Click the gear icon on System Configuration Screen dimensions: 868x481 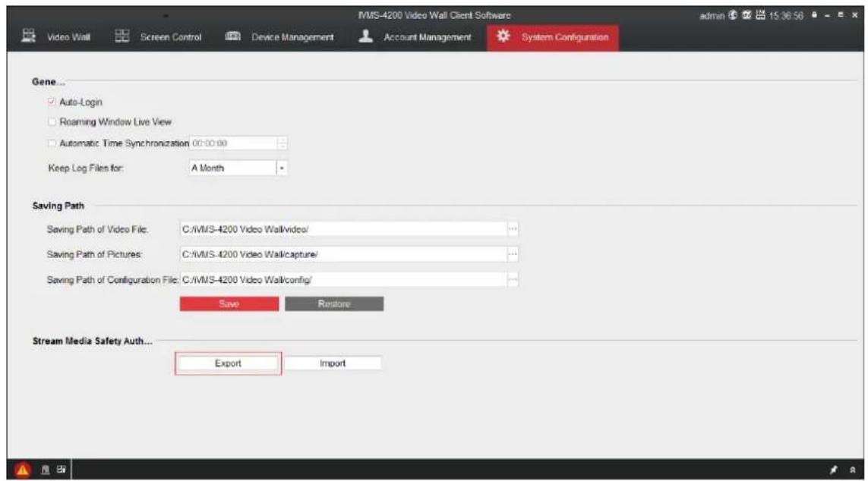point(503,36)
